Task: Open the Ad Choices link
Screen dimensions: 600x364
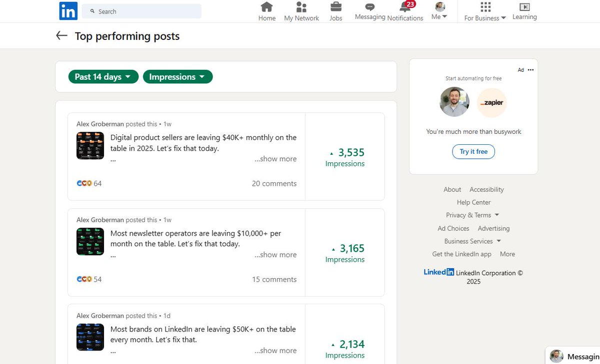Action: (453, 229)
